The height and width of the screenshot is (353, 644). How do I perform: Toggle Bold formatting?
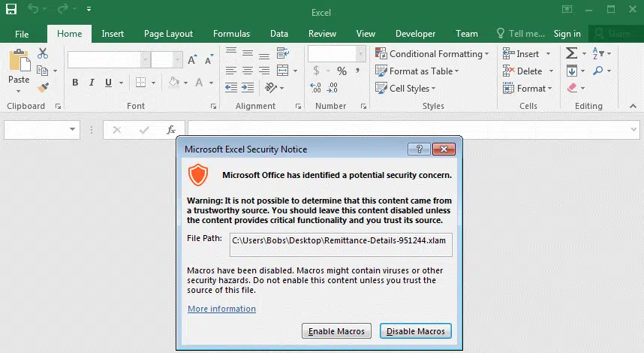point(75,83)
